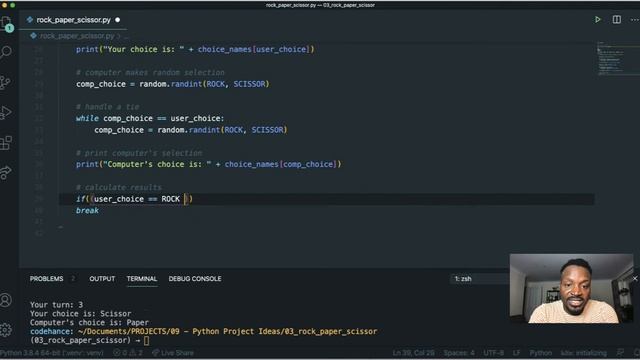Click the feedback icon in the status bar
640x360 pixels.
pos(620,352)
